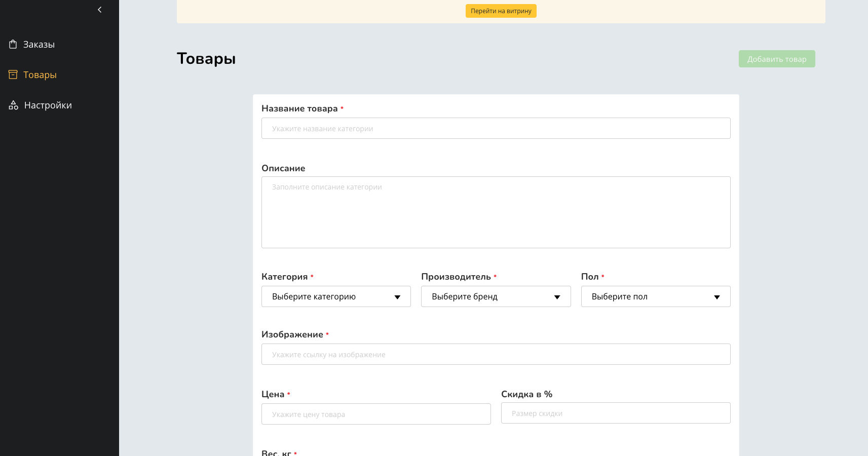Click the Добавить товар button
This screenshot has width=868, height=456.
click(x=776, y=59)
